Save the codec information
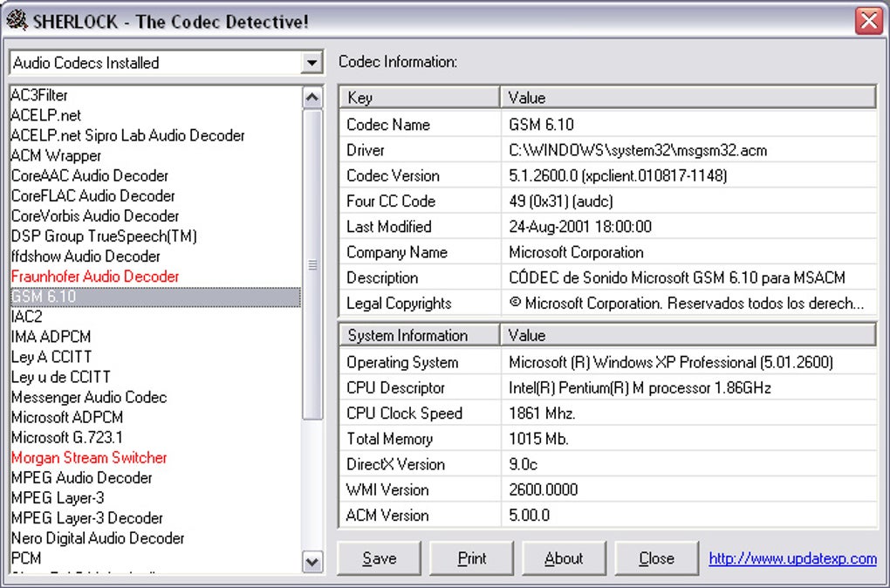The width and height of the screenshot is (890, 588). coord(380,558)
